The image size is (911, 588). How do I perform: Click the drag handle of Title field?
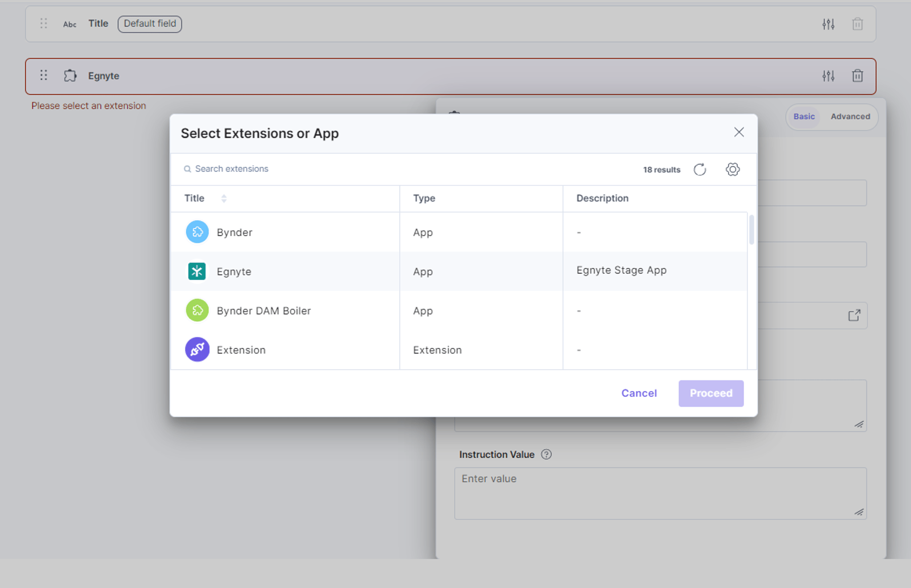(44, 24)
